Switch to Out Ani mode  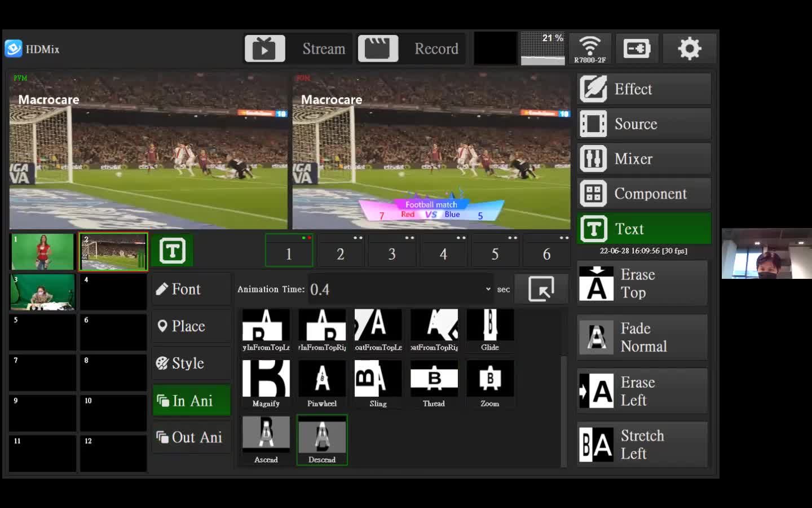click(x=191, y=437)
